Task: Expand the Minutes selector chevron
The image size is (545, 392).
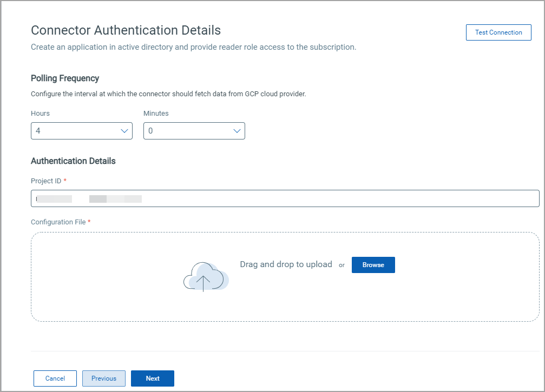Action: point(237,131)
